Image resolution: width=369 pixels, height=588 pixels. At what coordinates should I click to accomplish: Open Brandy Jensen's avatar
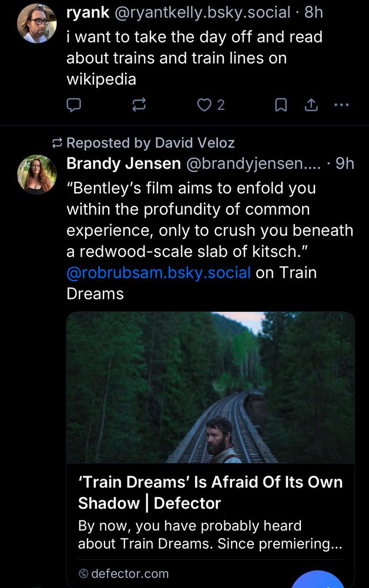[37, 174]
